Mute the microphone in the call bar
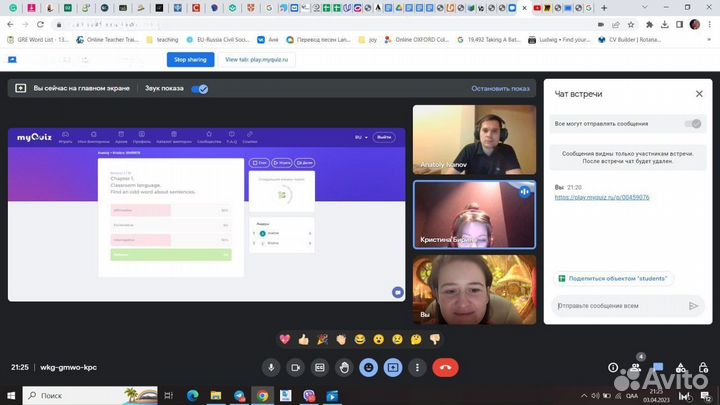Image resolution: width=720 pixels, height=405 pixels. click(x=271, y=367)
